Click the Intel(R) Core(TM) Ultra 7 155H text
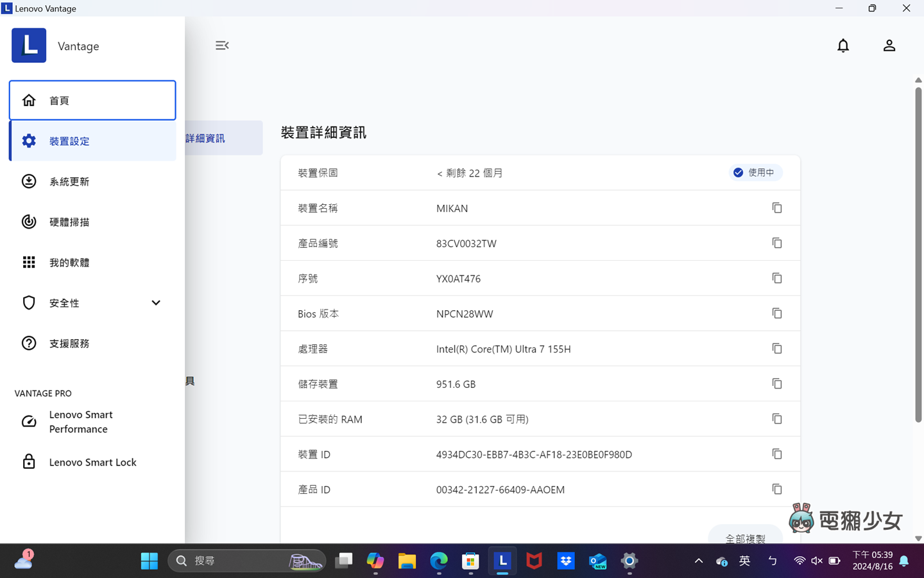 click(503, 349)
